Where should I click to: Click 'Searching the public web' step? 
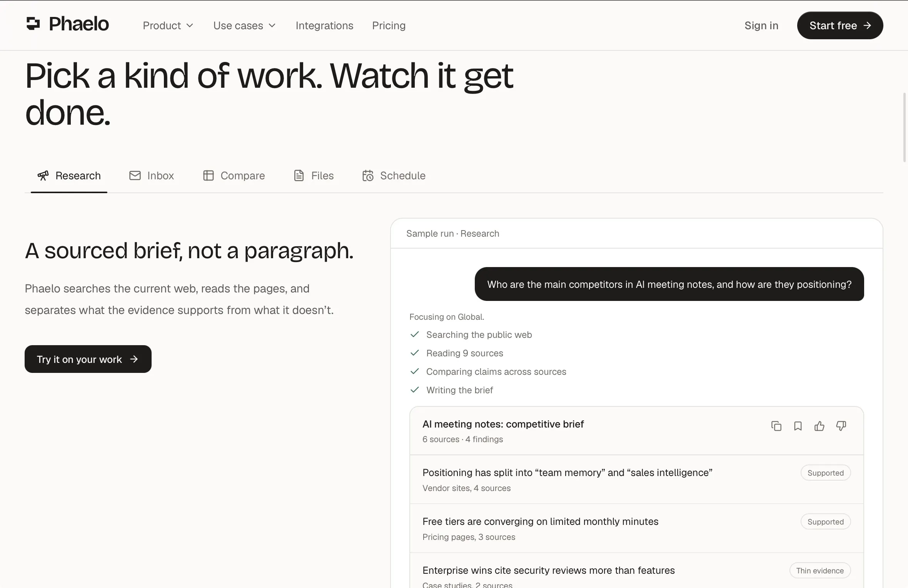pos(479,334)
